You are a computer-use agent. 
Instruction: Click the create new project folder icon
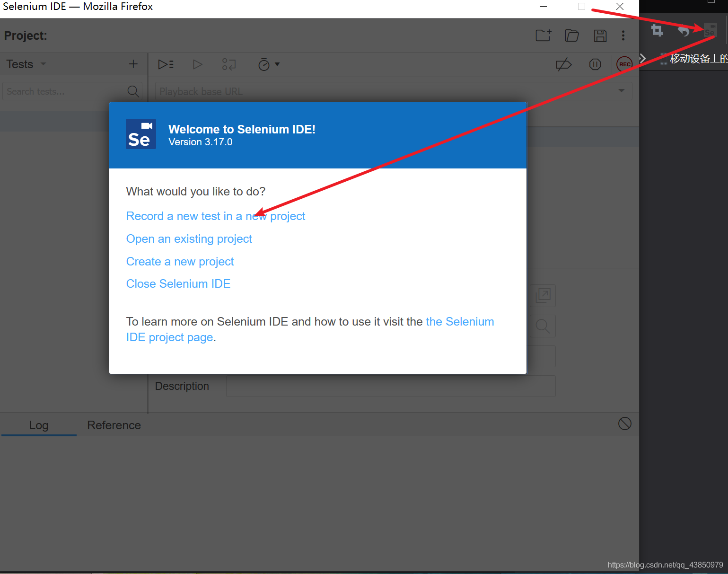543,35
